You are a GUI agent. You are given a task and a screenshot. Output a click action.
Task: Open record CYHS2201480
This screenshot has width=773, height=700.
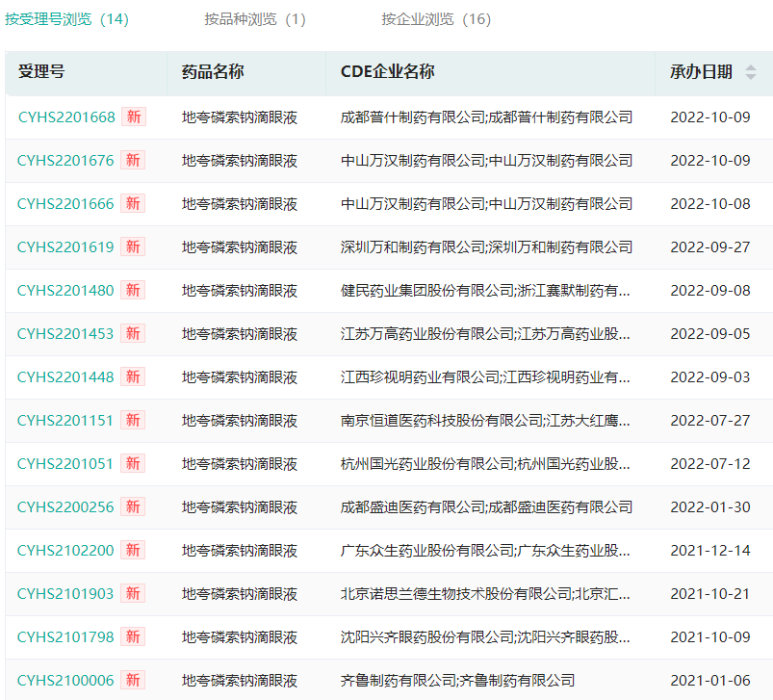click(x=65, y=291)
